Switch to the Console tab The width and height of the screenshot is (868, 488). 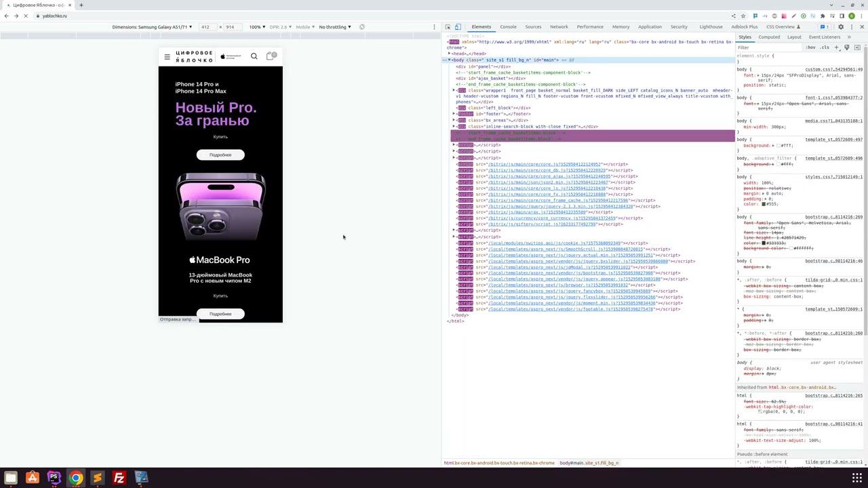coord(508,27)
